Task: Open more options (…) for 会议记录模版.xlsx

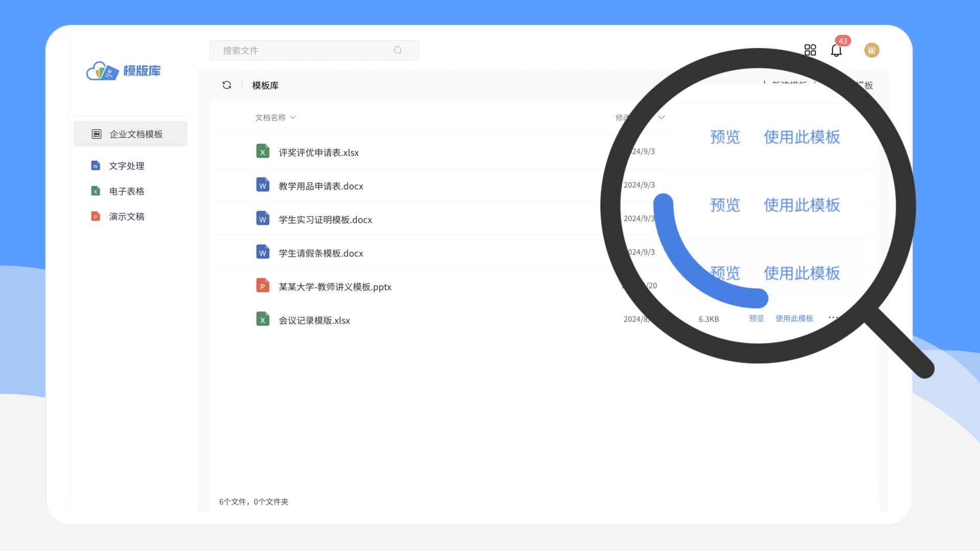Action: tap(833, 317)
